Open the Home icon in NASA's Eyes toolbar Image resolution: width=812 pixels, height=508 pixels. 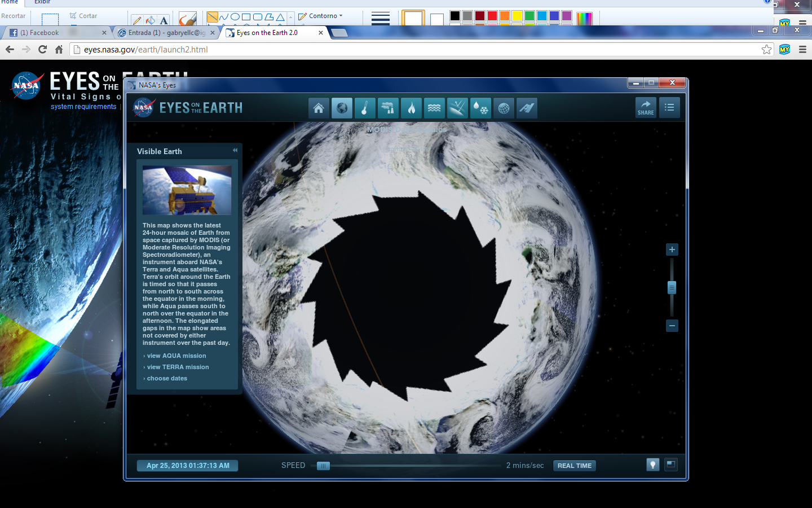(319, 108)
